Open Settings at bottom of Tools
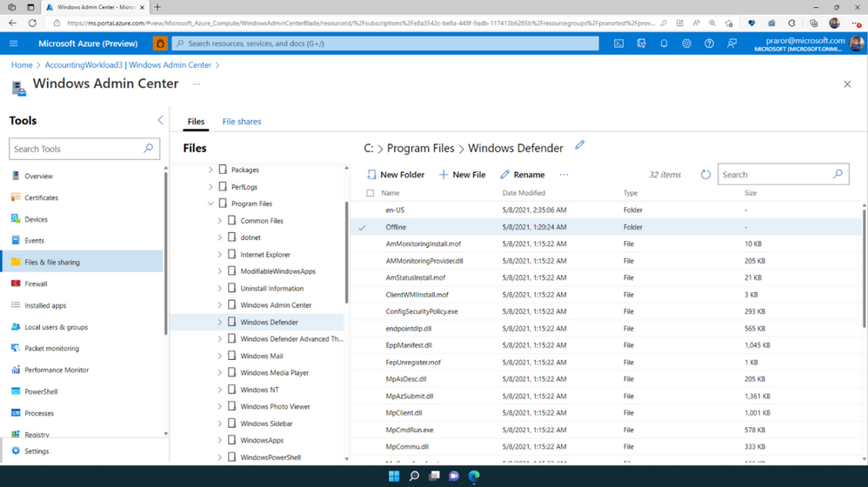The image size is (868, 487). tap(37, 451)
